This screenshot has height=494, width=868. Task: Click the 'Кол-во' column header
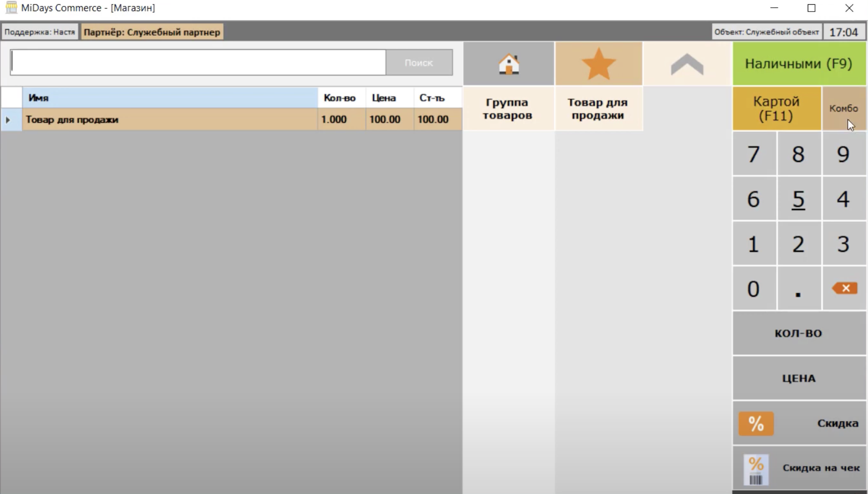[342, 98]
